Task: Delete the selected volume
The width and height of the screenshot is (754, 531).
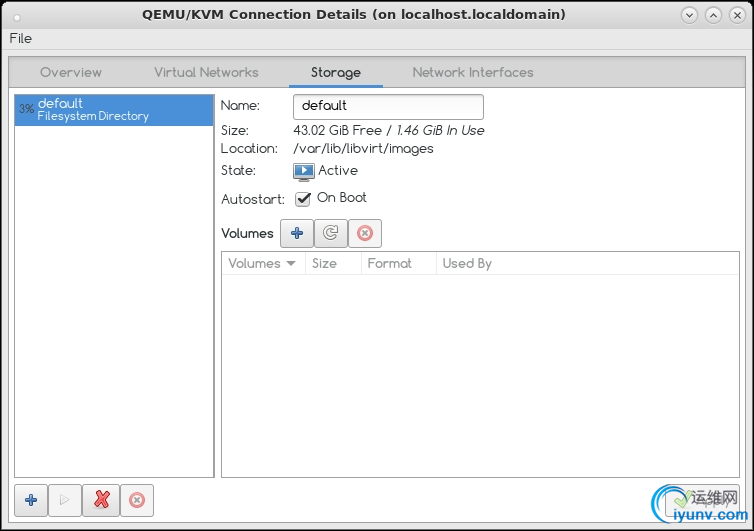Action: pos(364,233)
